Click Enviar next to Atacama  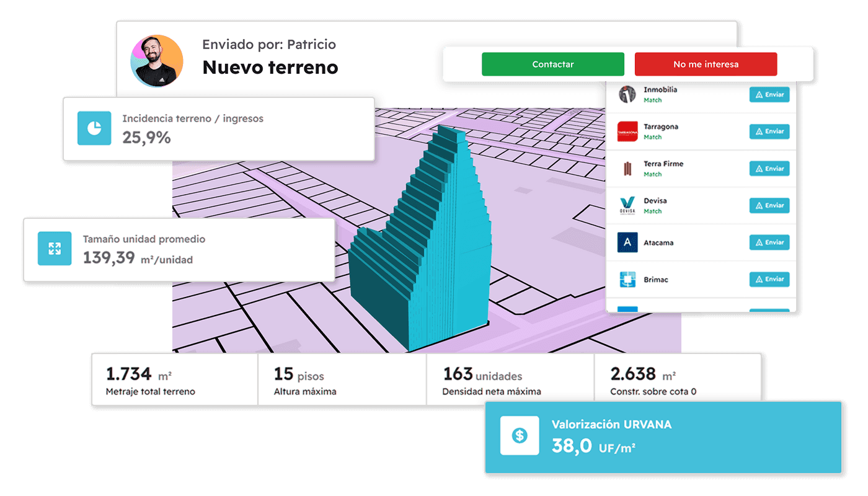click(x=769, y=242)
